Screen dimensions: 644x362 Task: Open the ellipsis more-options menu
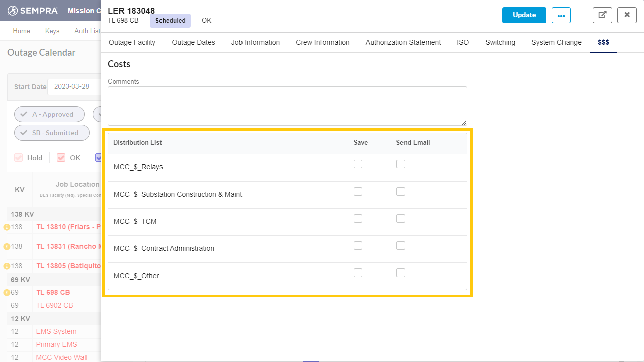click(x=561, y=15)
